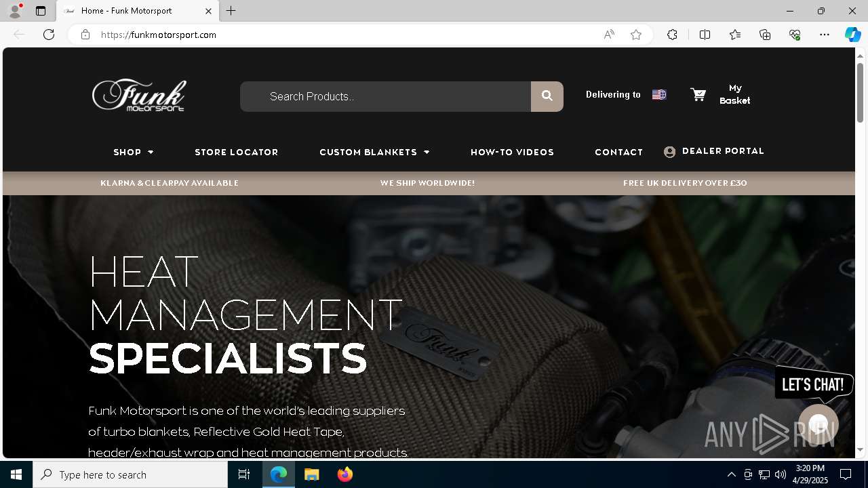Open the Windows Start menu
Image resolution: width=868 pixels, height=488 pixels.
coord(16,474)
